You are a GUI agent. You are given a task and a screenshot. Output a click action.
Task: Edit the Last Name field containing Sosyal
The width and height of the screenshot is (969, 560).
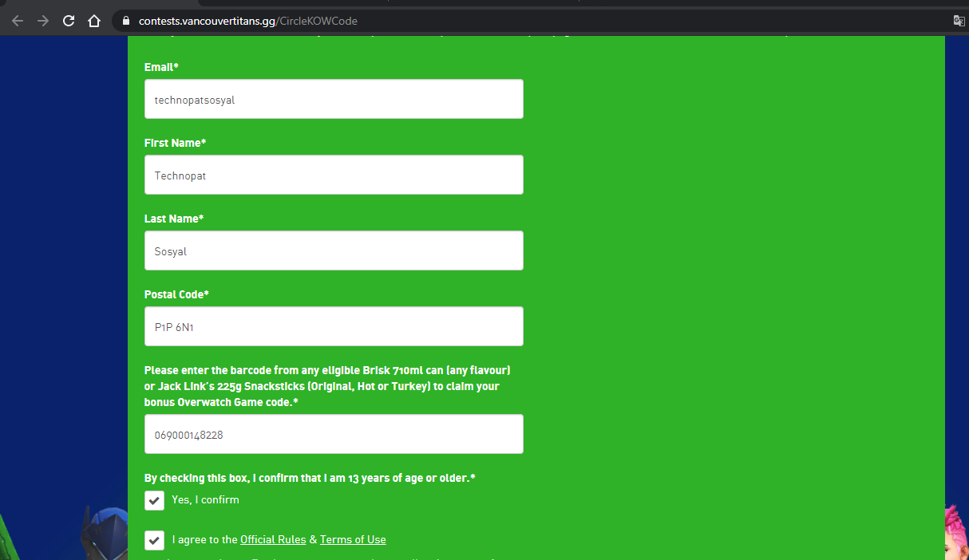pyautogui.click(x=334, y=250)
